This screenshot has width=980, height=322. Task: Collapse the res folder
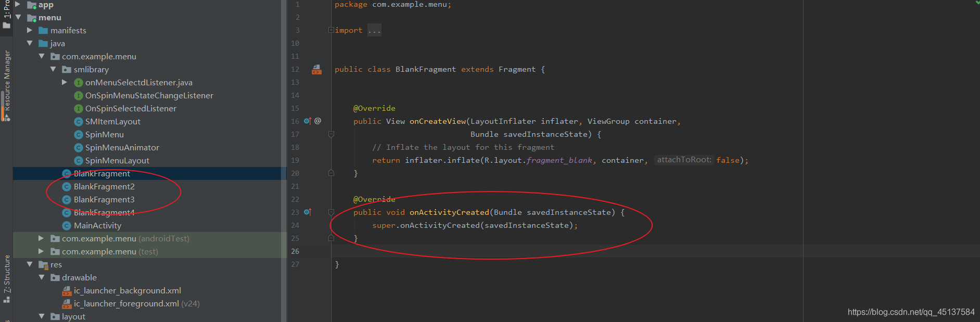click(30, 264)
